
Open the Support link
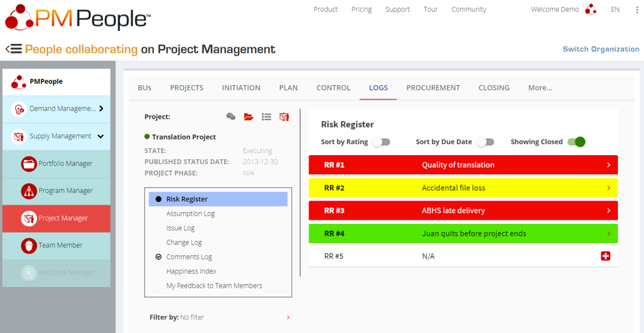[x=398, y=10]
